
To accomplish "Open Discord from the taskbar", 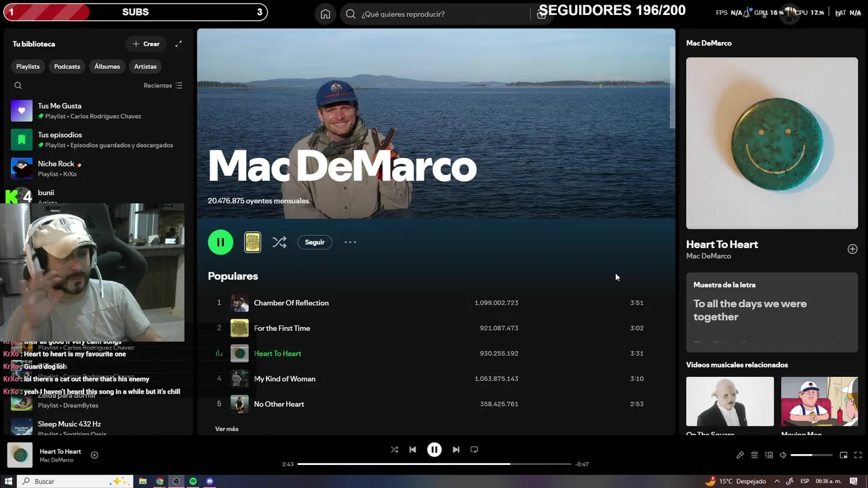I will (210, 481).
